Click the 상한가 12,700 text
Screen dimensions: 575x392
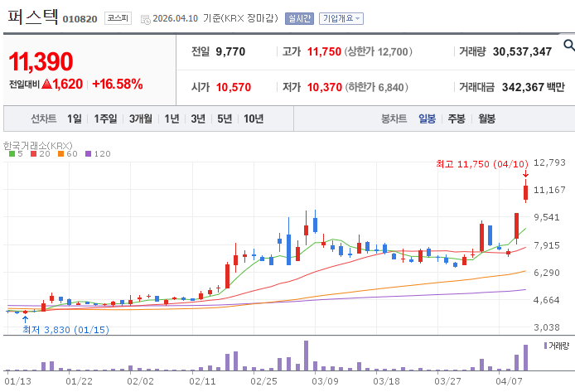tap(378, 51)
